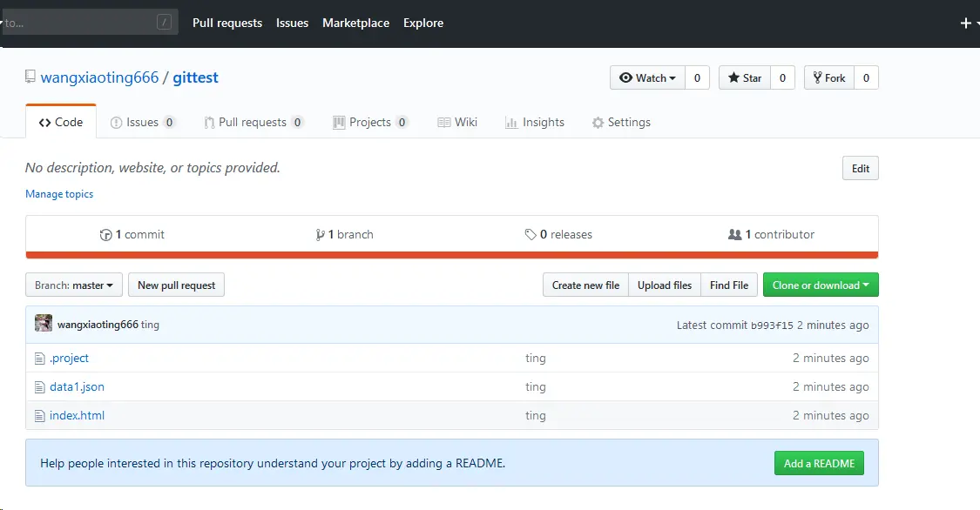Image resolution: width=980 pixels, height=510 pixels.
Task: Switch to the Code tab
Action: [61, 122]
